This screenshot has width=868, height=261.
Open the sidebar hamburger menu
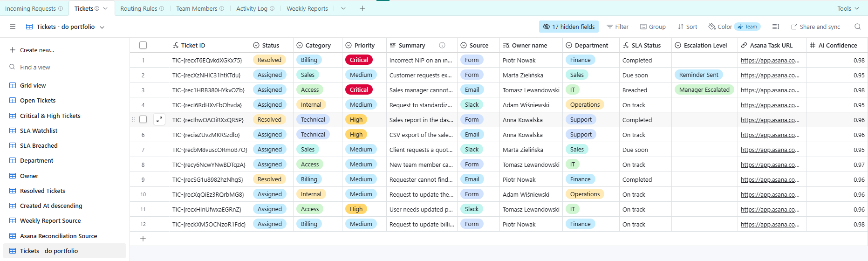13,27
